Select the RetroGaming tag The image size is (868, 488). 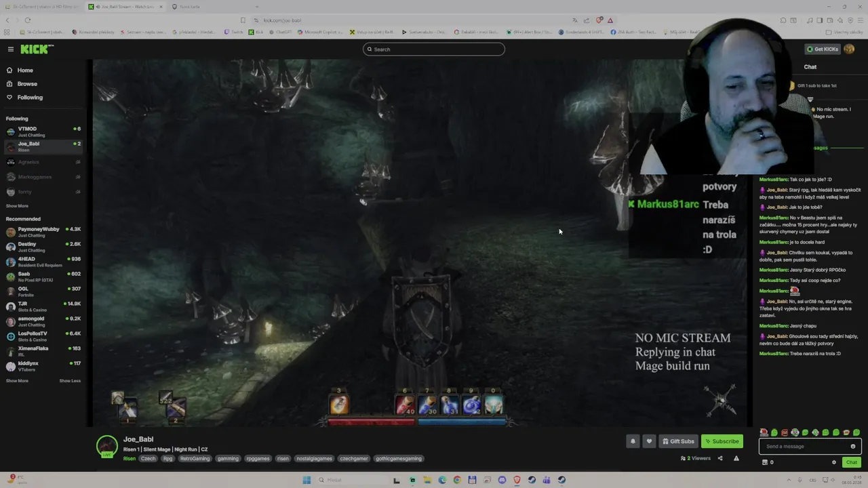click(x=195, y=459)
